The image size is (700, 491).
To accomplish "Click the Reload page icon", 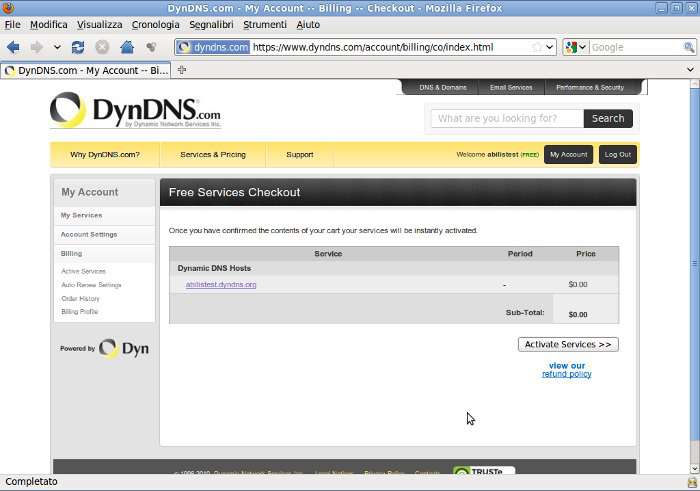I will [78, 47].
